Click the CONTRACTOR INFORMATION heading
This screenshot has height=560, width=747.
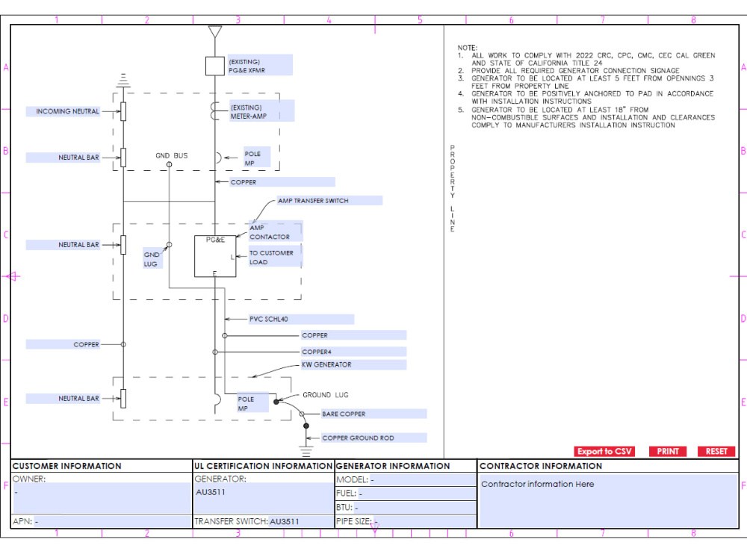click(541, 466)
